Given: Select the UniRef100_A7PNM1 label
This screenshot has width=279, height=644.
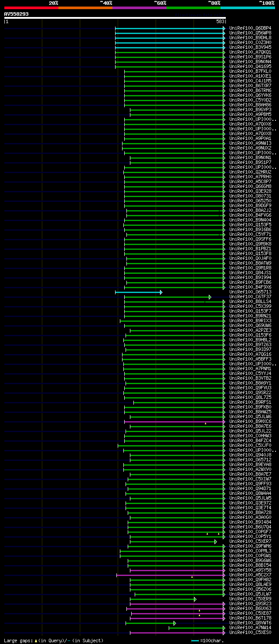Looking at the screenshot, I should point(250,368).
